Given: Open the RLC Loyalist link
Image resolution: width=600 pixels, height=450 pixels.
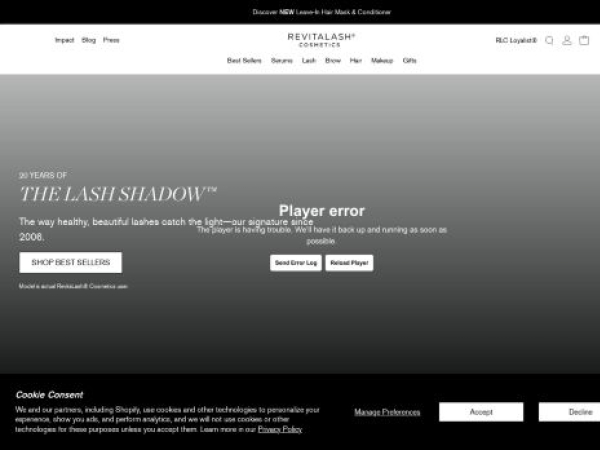Looking at the screenshot, I should 516,40.
